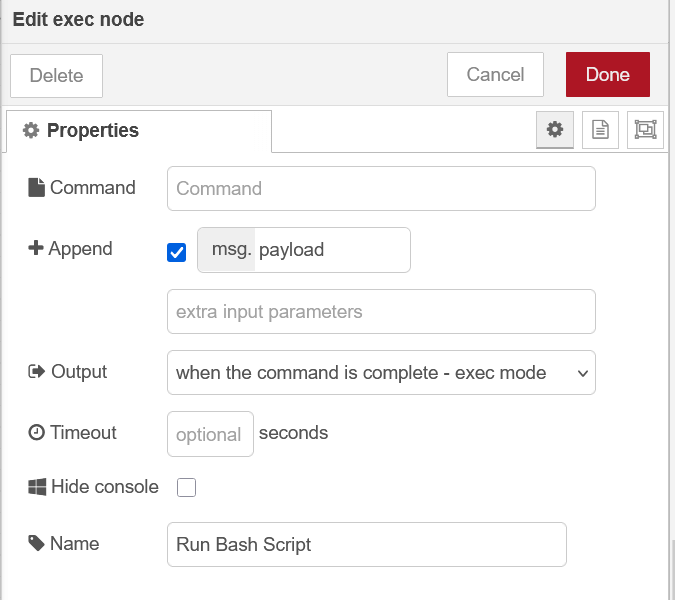The image size is (675, 600).
Task: Click the Delete button
Action: [x=56, y=76]
